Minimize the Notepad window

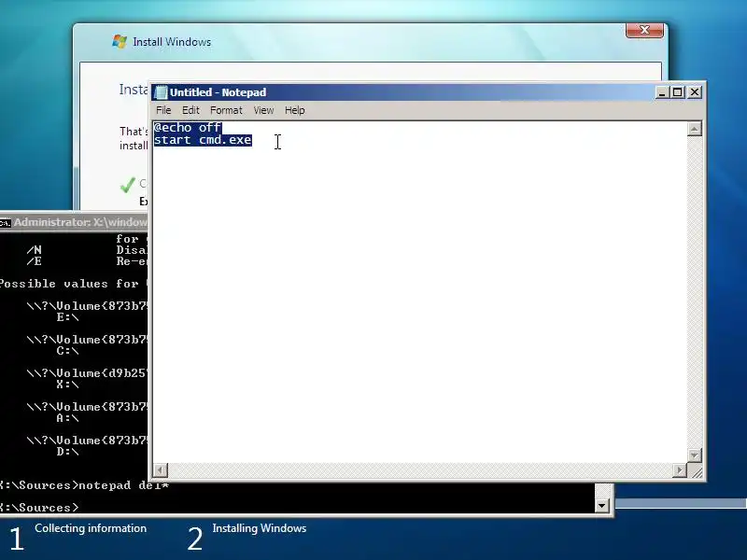(x=661, y=92)
